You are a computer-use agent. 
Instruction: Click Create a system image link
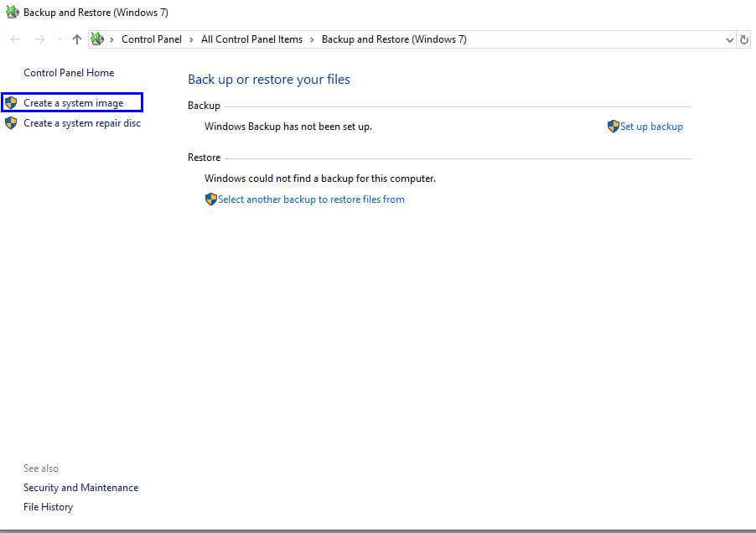73,103
